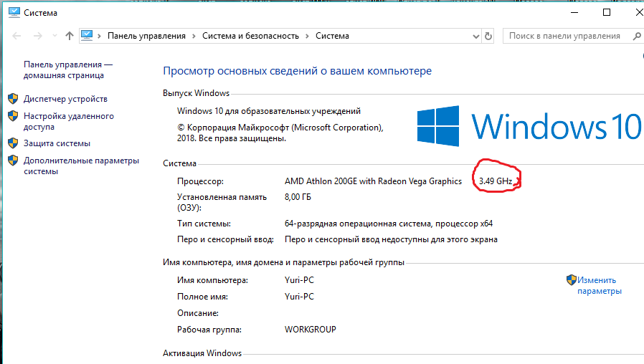Refresh the address bar location
The image size is (644, 364).
488,36
